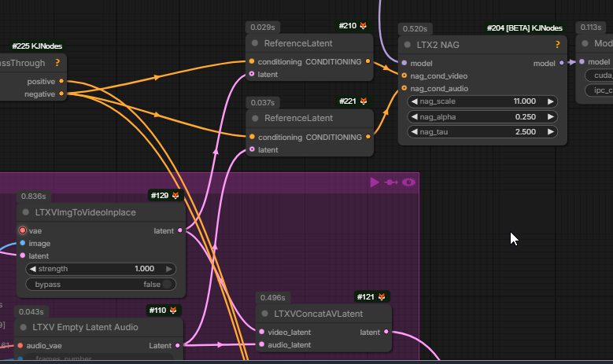Click the help question mark on LTX2 NAG node
This screenshot has width=613, height=364.
point(557,45)
